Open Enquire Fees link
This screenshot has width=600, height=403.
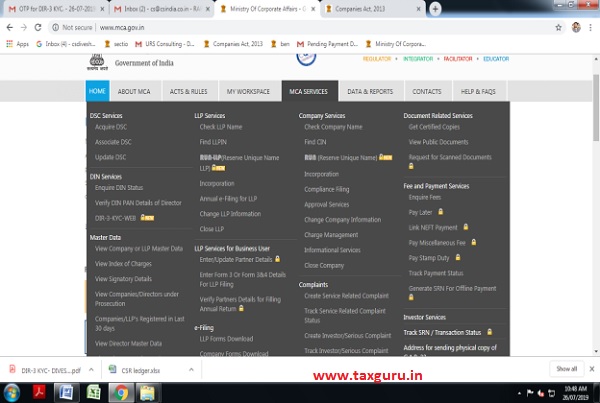pyautogui.click(x=425, y=197)
